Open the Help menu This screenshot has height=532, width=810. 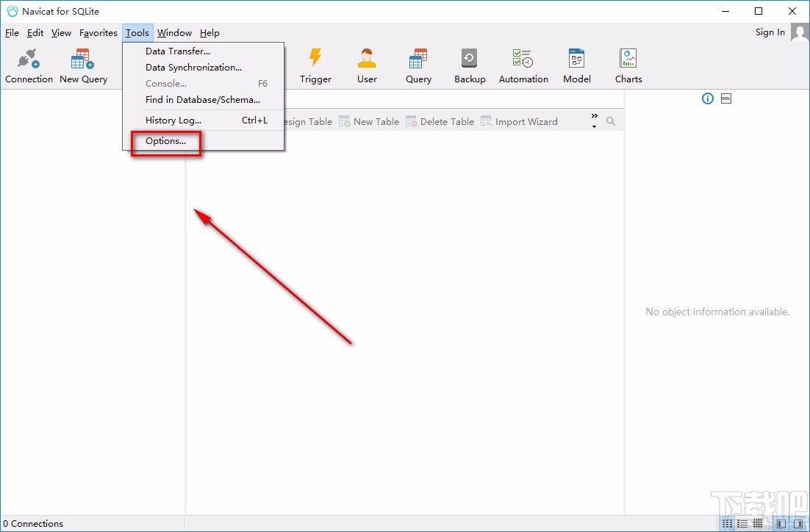pos(209,33)
